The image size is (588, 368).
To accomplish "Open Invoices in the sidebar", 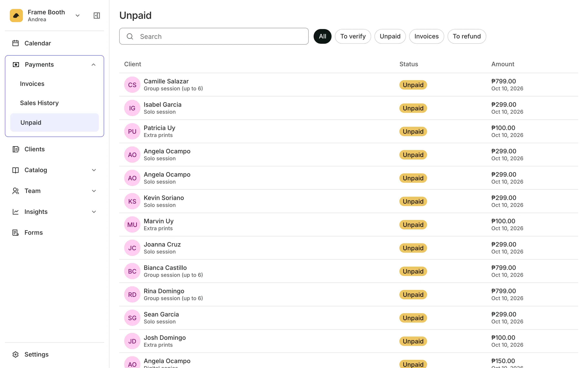I will pyautogui.click(x=55, y=84).
